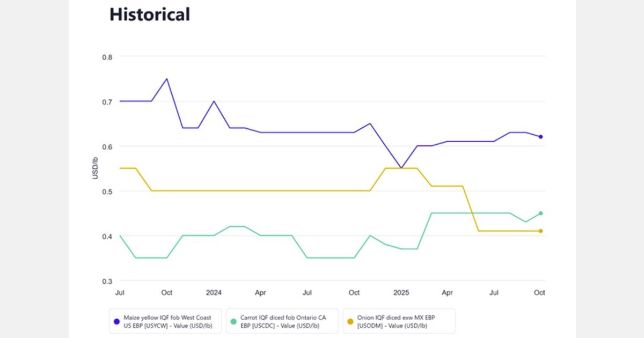Click the 2025 x-axis label
The height and width of the screenshot is (338, 644).
point(401,293)
